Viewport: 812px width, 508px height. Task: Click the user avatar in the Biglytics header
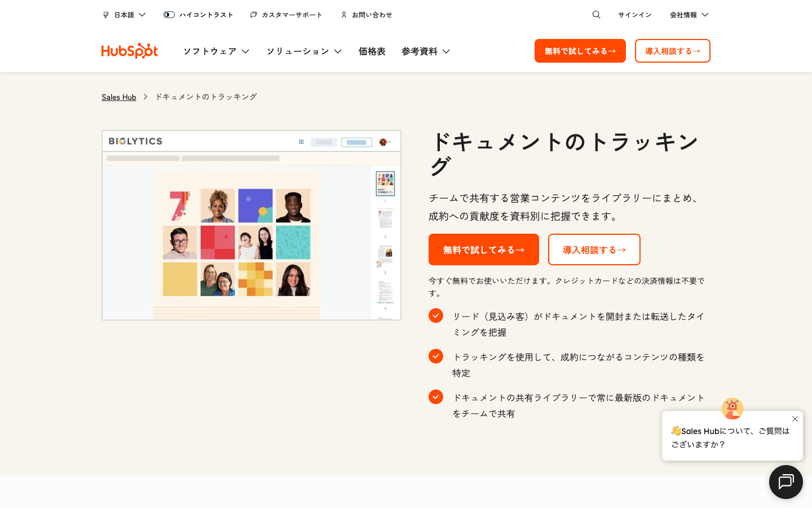coord(385,142)
